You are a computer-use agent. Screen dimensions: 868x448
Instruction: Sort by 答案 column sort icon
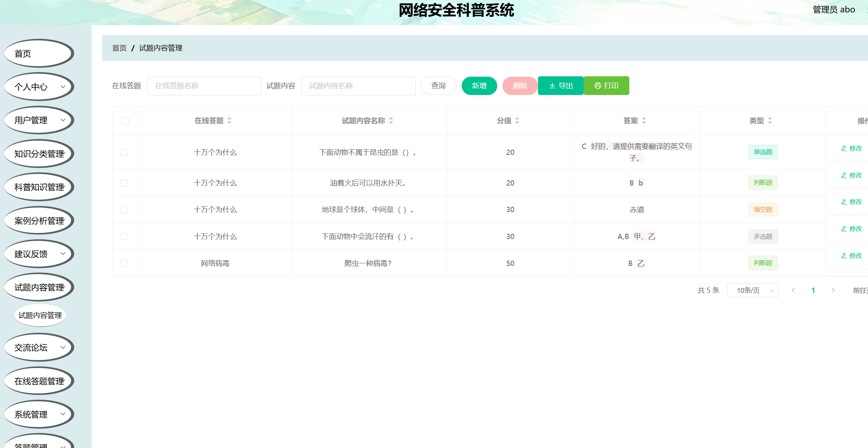tap(644, 120)
